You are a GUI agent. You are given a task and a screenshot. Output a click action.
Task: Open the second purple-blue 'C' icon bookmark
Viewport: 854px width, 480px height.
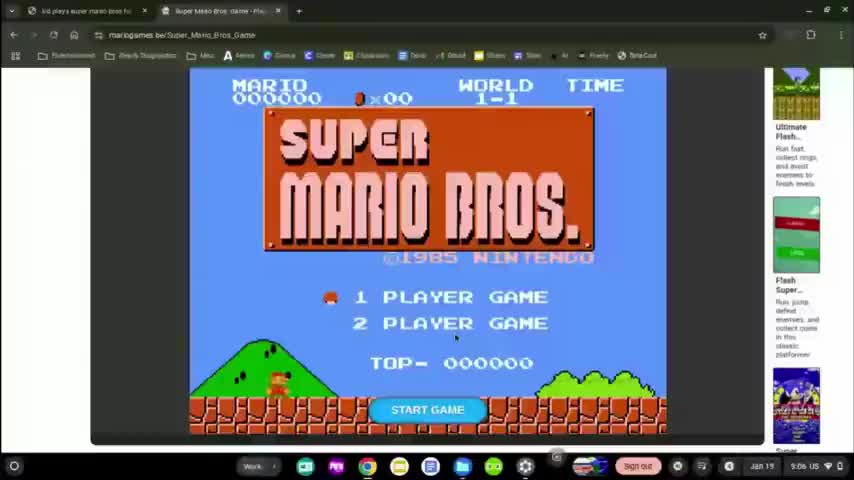coord(320,56)
